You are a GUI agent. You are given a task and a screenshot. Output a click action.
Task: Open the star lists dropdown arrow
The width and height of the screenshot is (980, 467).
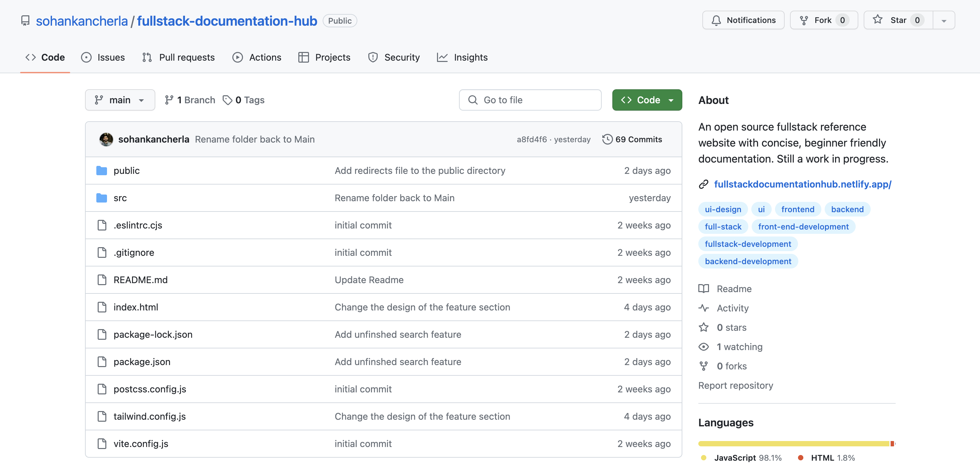pos(943,21)
